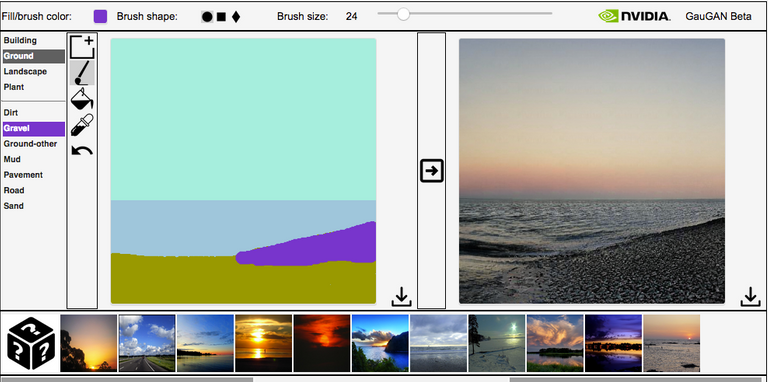Pick the road with clouds style thumbnail
Image resolution: width=768 pixels, height=382 pixels.
tap(147, 343)
